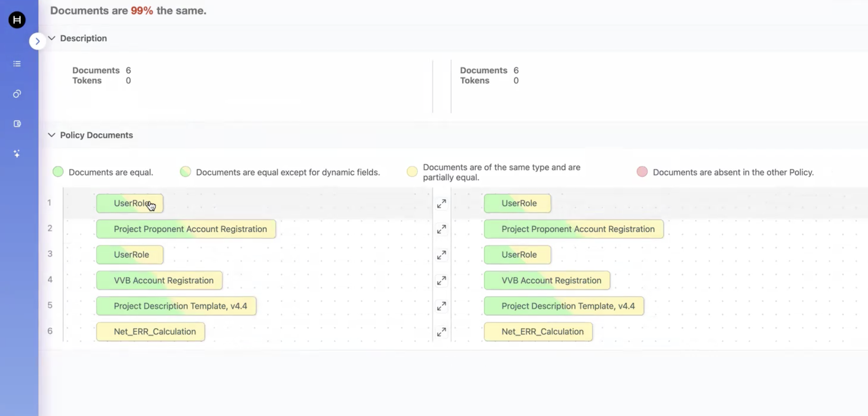Collapse the Policy Documents section
Viewport: 868px width, 416px height.
tap(52, 135)
